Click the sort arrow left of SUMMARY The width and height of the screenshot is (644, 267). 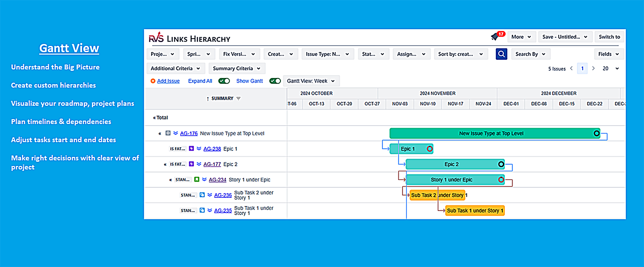[x=208, y=98]
